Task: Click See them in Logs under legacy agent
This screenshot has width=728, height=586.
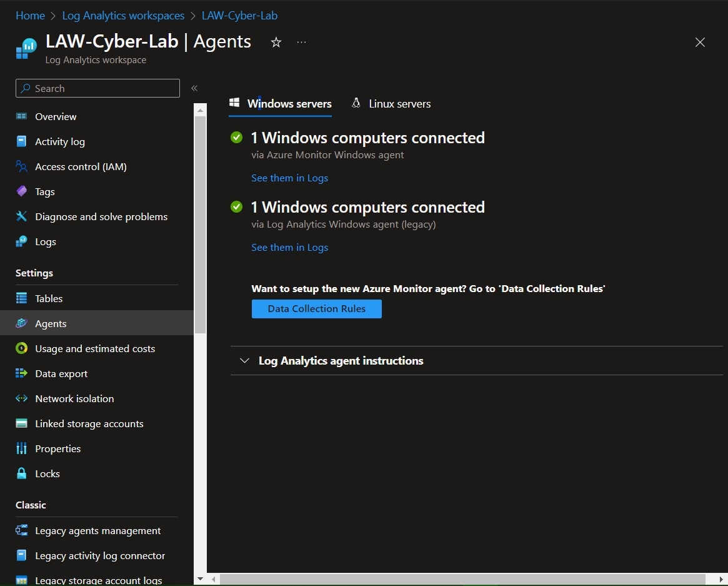Action: click(x=290, y=247)
